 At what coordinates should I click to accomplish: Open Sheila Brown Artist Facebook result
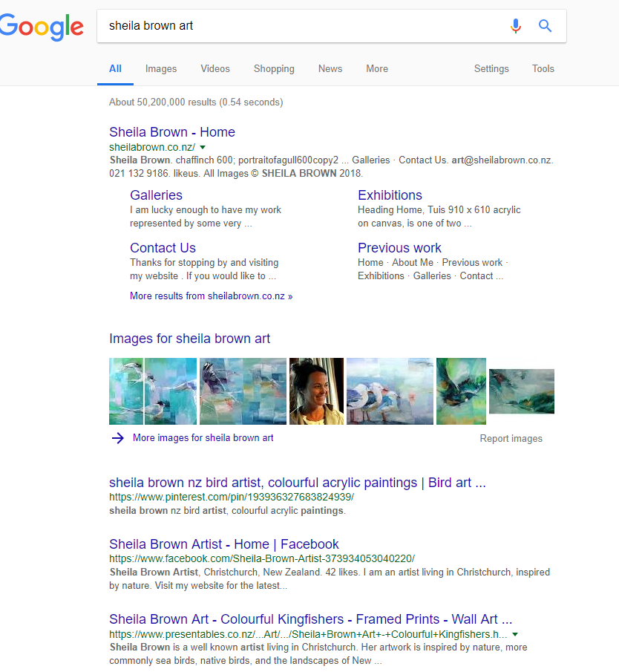[223, 544]
